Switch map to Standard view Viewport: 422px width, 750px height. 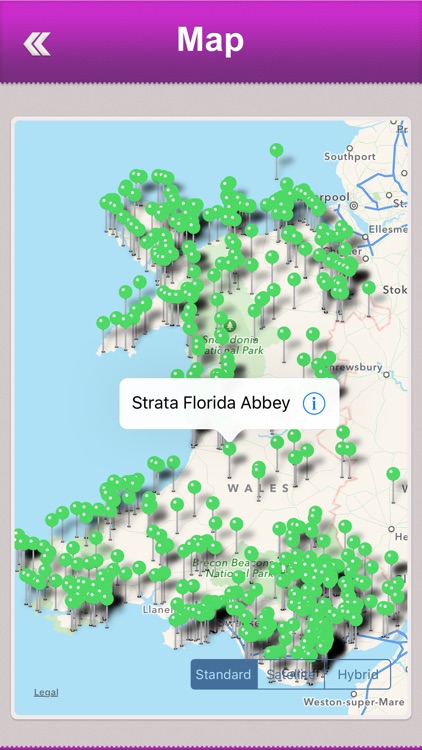point(224,674)
